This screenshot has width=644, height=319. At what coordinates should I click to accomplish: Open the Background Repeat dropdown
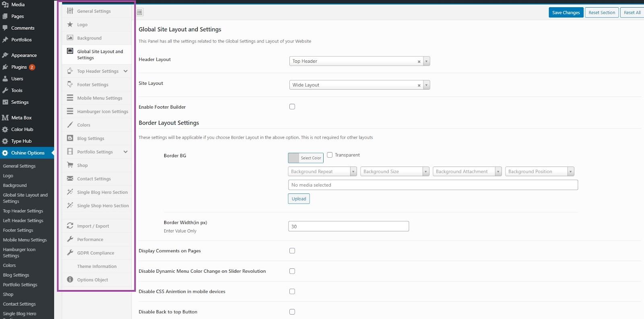point(322,171)
